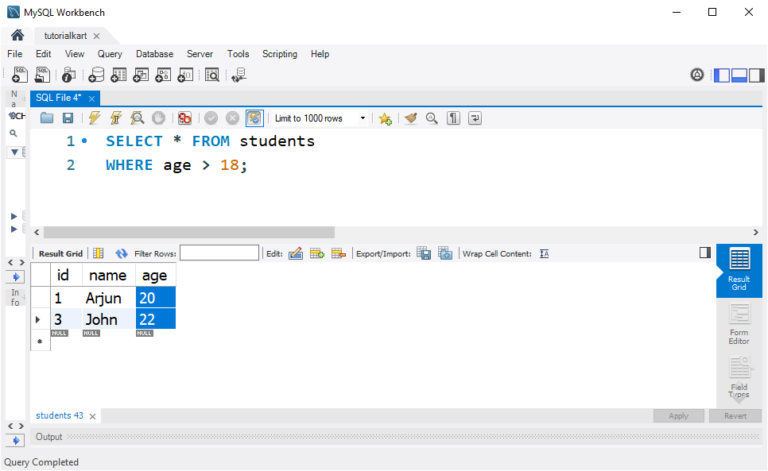Toggle right sidebar visibility
This screenshot has width=768, height=471.
[756, 75]
